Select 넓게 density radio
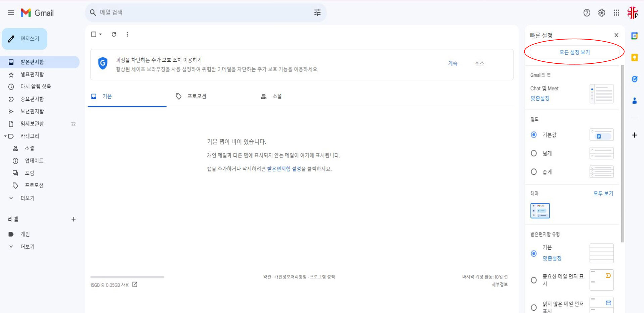The image size is (644, 313). tap(534, 153)
